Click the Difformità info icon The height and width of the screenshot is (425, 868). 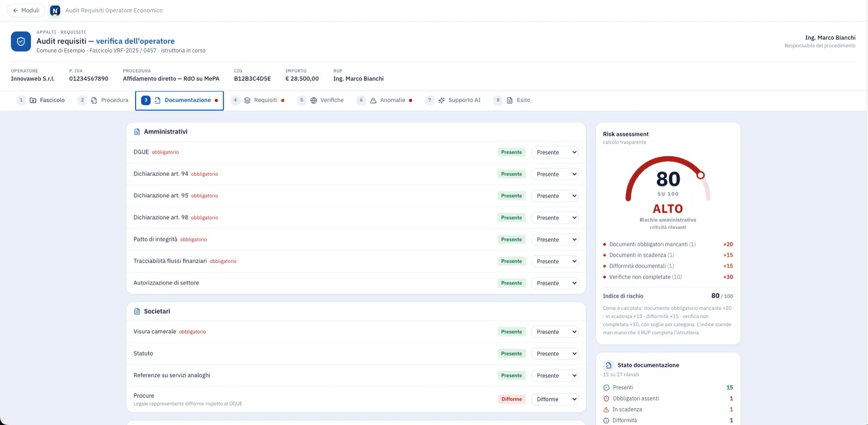[607, 421]
